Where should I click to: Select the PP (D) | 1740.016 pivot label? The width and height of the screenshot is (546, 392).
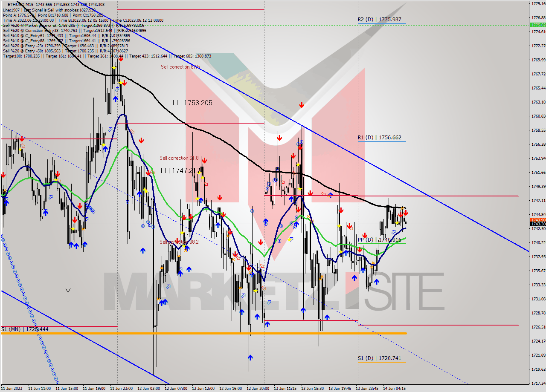(379, 240)
